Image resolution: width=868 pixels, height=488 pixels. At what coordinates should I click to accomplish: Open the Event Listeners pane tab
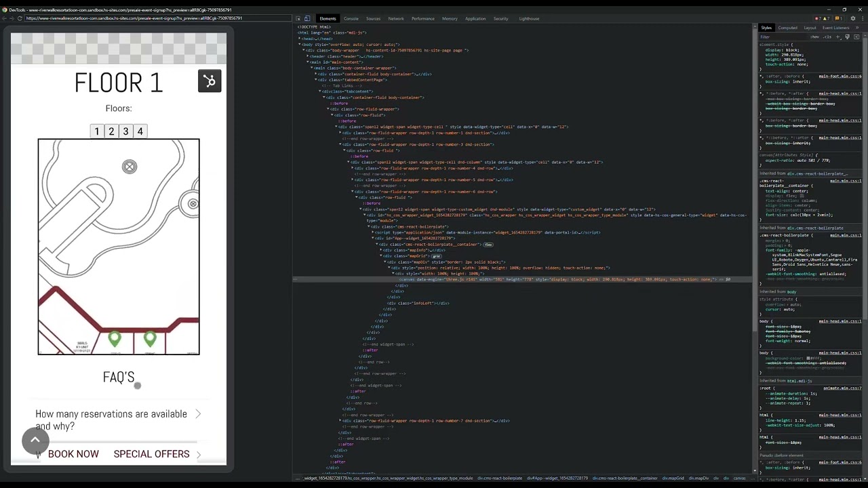(835, 28)
